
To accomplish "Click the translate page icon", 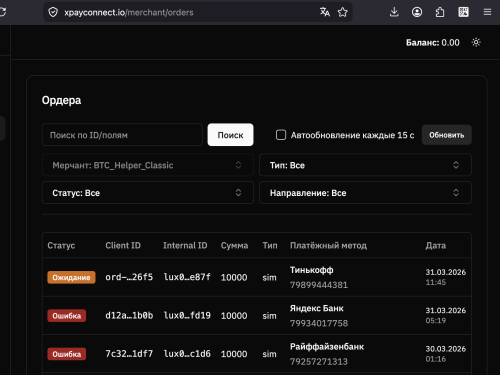I will tap(325, 12).
